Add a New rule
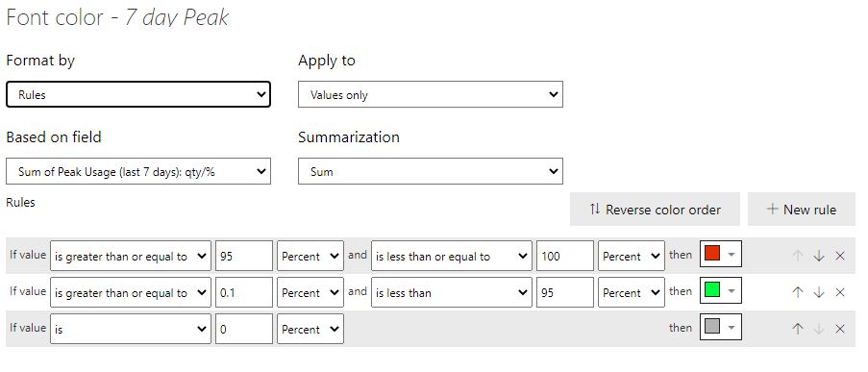This screenshot has width=868, height=372. click(x=802, y=210)
